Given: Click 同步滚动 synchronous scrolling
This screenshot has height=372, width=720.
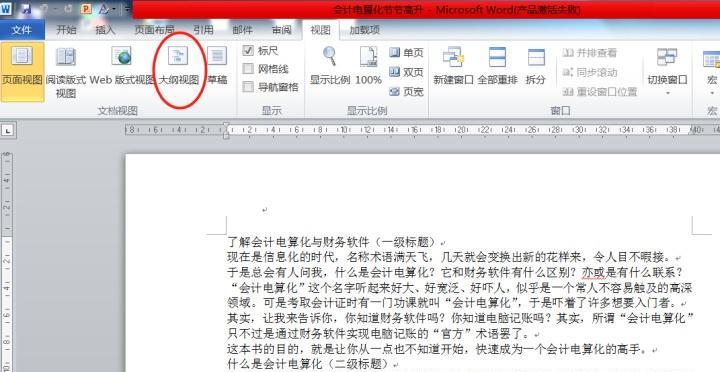Looking at the screenshot, I should [590, 72].
